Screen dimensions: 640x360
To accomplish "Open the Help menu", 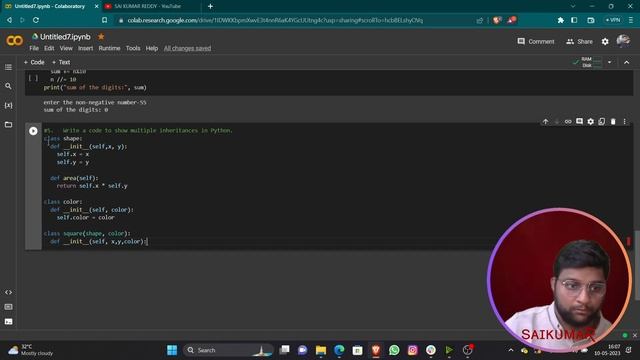I will pos(151,48).
